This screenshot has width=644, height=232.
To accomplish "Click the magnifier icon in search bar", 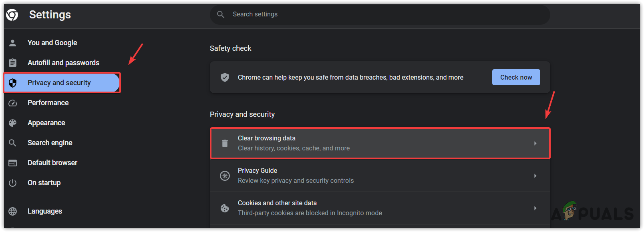I will pos(221,14).
